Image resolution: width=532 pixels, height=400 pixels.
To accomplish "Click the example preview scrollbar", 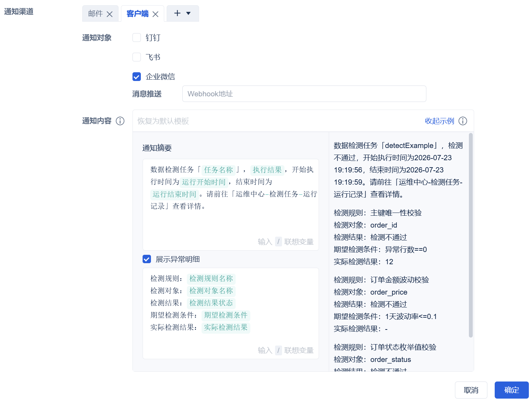I will pos(471,235).
